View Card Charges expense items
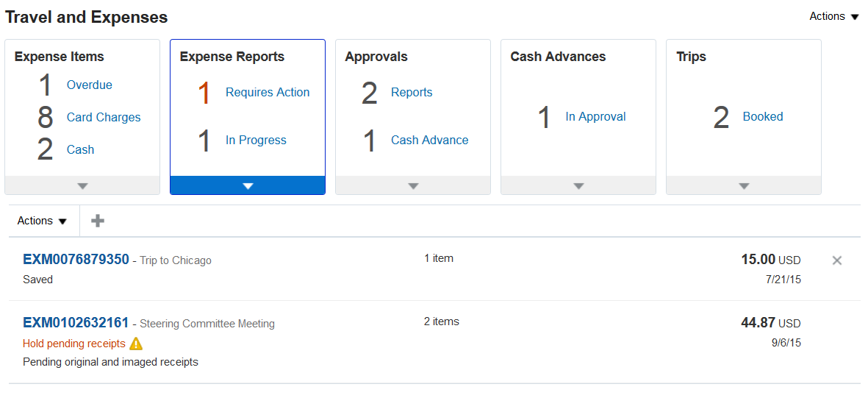The width and height of the screenshot is (868, 398). pyautogui.click(x=104, y=117)
